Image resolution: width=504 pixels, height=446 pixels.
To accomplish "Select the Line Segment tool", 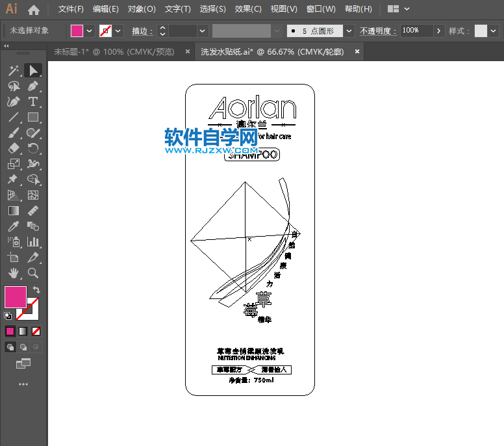I will pos(14,117).
